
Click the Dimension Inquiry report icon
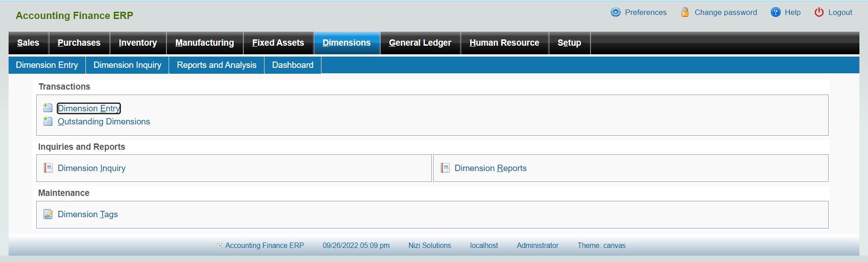click(x=48, y=168)
